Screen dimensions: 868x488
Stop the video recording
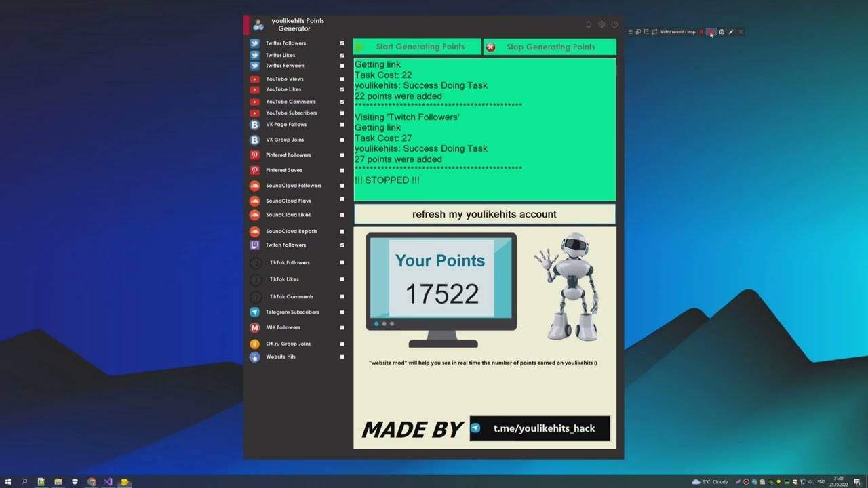[x=711, y=32]
